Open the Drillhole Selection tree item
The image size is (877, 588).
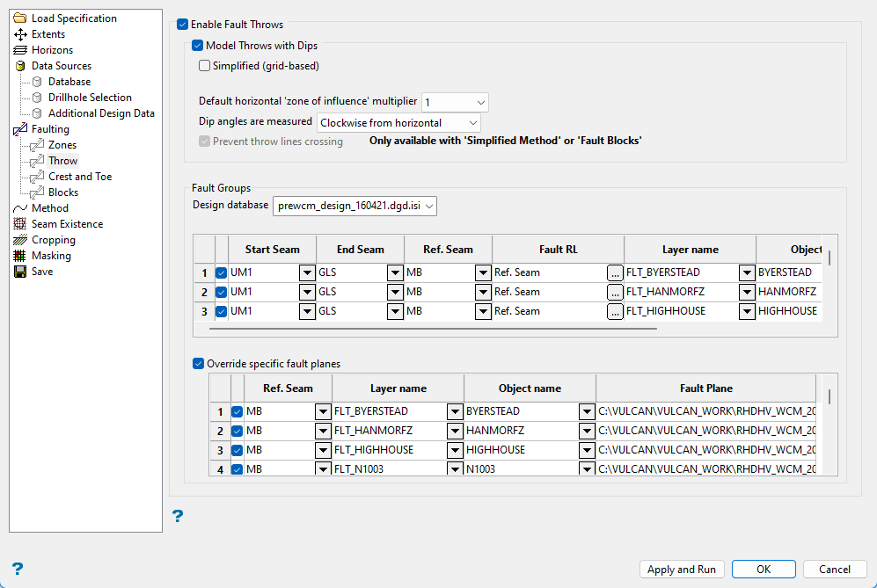[90, 98]
